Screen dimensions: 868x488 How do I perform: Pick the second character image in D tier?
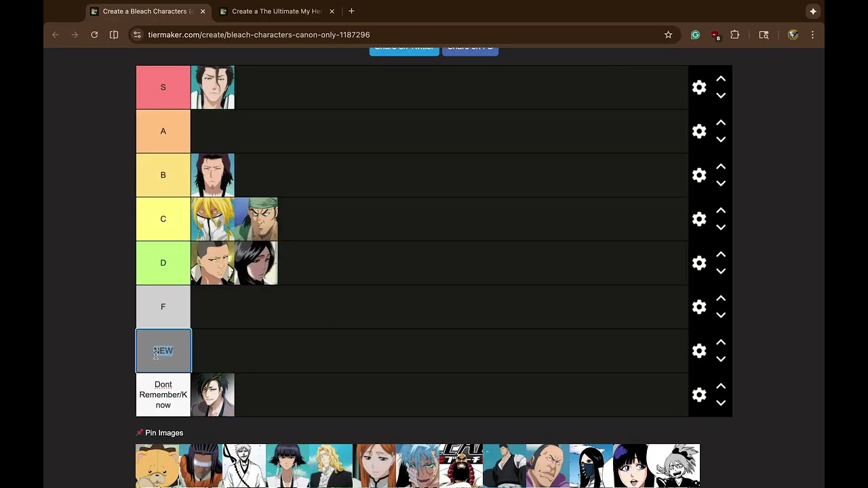[256, 263]
